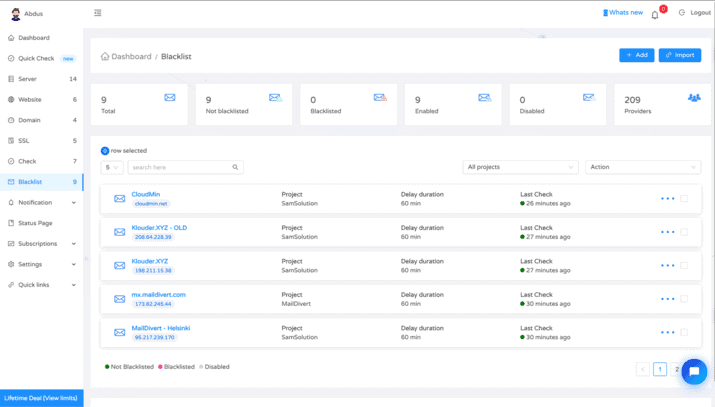
Task: Open the All projects dropdown
Action: coord(520,167)
